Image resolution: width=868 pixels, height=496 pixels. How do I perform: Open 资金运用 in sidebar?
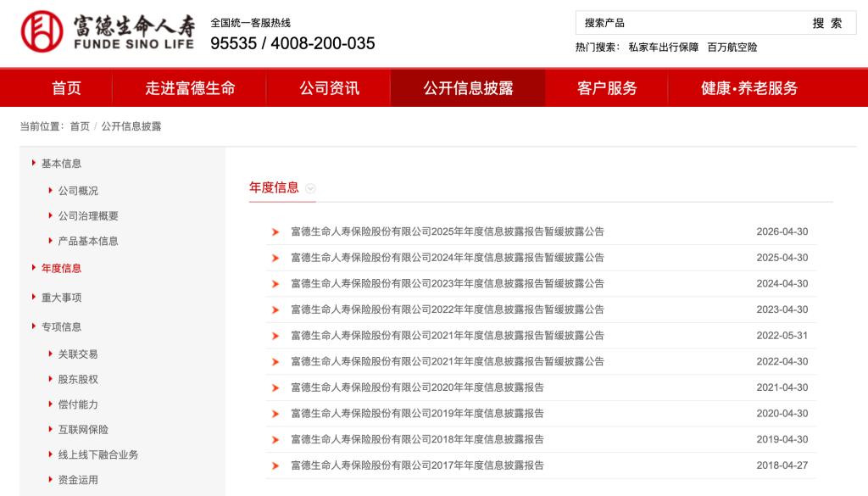78,480
